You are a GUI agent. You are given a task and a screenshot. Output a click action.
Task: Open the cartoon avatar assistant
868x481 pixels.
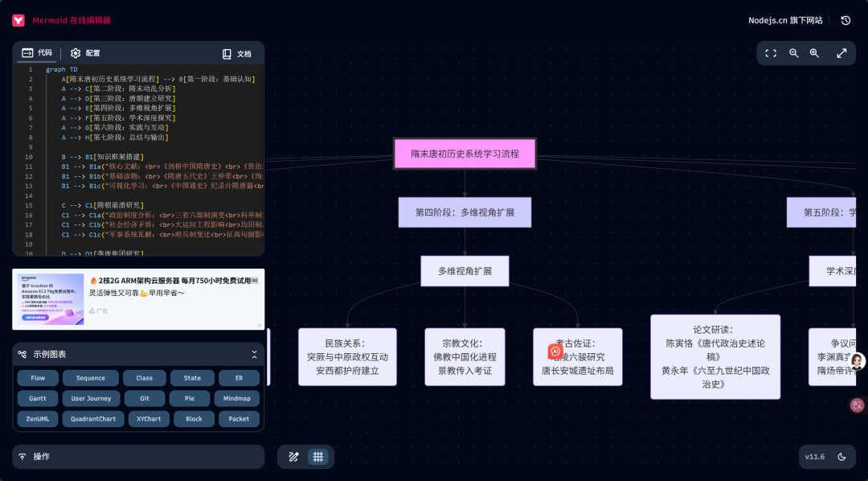858,362
